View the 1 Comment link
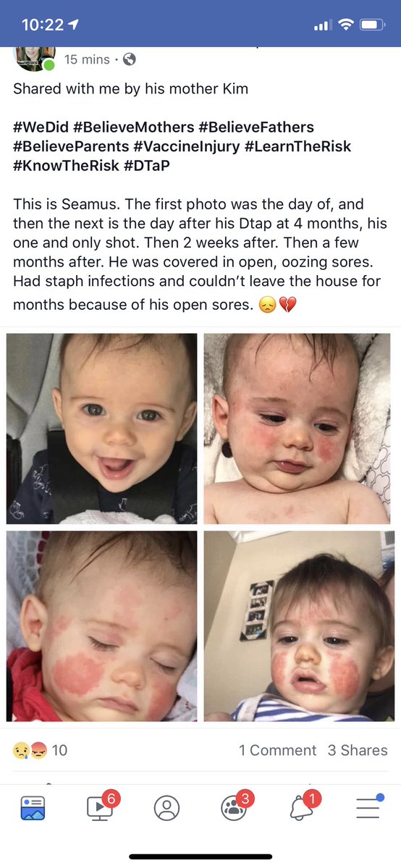Viewport: 401px width, 868px height. click(x=277, y=751)
